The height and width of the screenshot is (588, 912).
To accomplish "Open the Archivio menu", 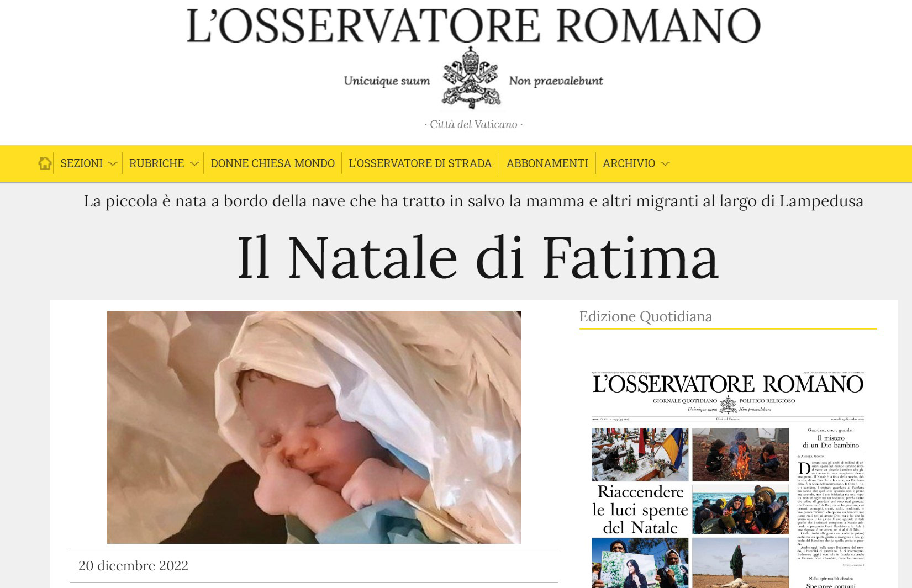I will [x=629, y=163].
